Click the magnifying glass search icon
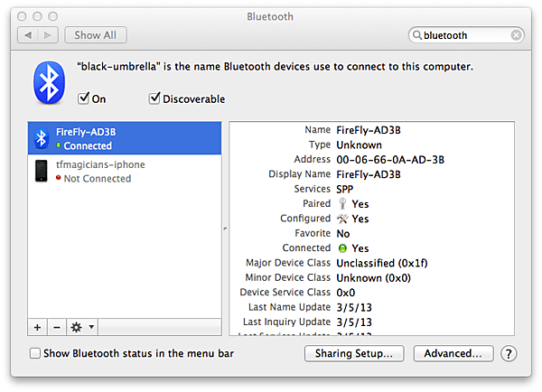This screenshot has width=542, height=392. point(417,35)
